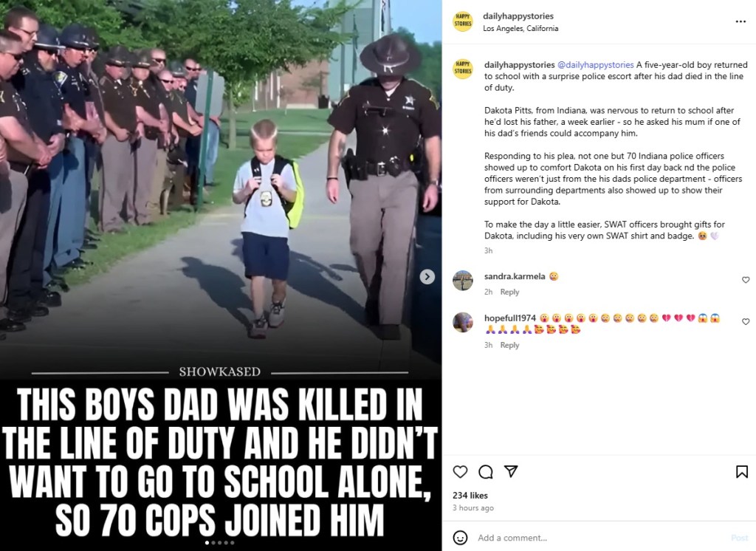Like the post with the heart icon
The height and width of the screenshot is (551, 756).
click(460, 471)
